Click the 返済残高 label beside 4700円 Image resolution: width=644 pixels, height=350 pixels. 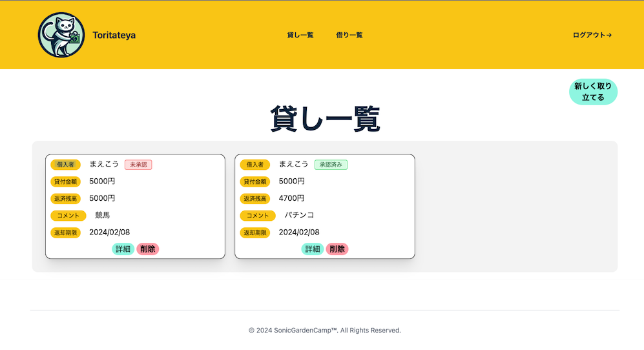pyautogui.click(x=254, y=199)
